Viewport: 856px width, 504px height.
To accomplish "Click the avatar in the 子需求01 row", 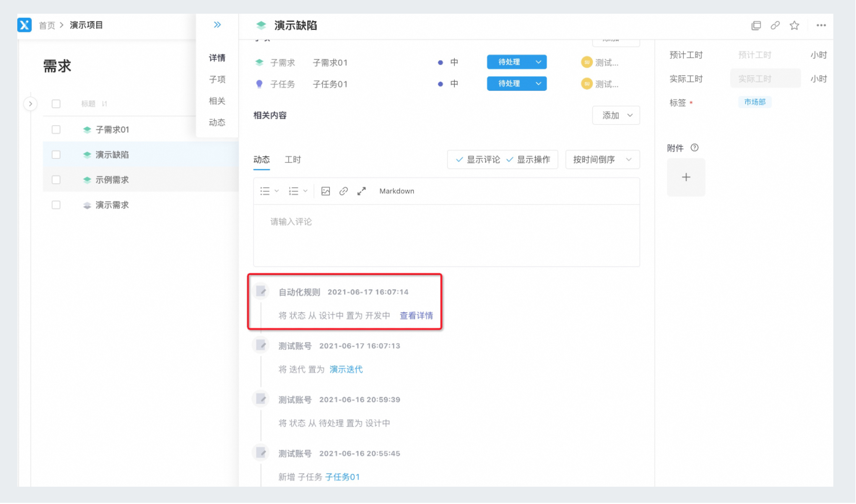I will click(x=587, y=62).
